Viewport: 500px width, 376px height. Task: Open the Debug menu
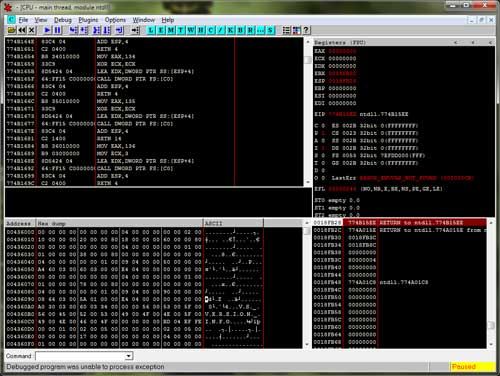[x=63, y=20]
